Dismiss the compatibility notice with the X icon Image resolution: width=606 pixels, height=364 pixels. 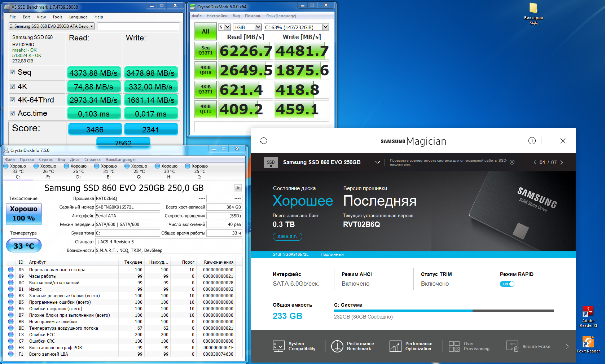(x=512, y=162)
